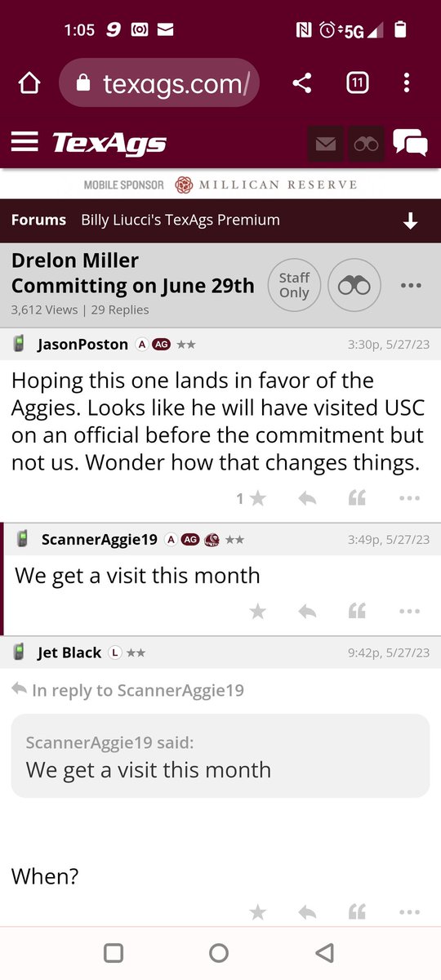
Task: Reply to ScannerAggie19's post
Action: (307, 611)
